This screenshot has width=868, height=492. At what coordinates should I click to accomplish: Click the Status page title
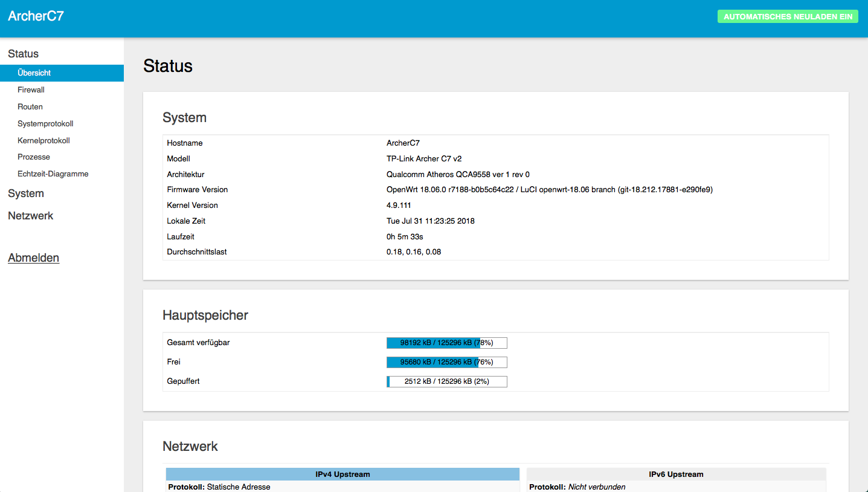tap(168, 66)
